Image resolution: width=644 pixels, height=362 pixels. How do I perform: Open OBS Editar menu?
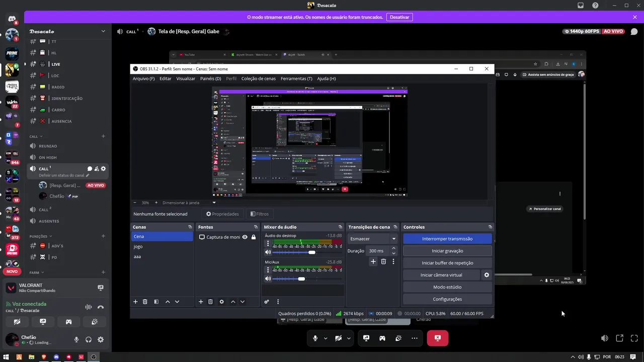[x=166, y=78]
